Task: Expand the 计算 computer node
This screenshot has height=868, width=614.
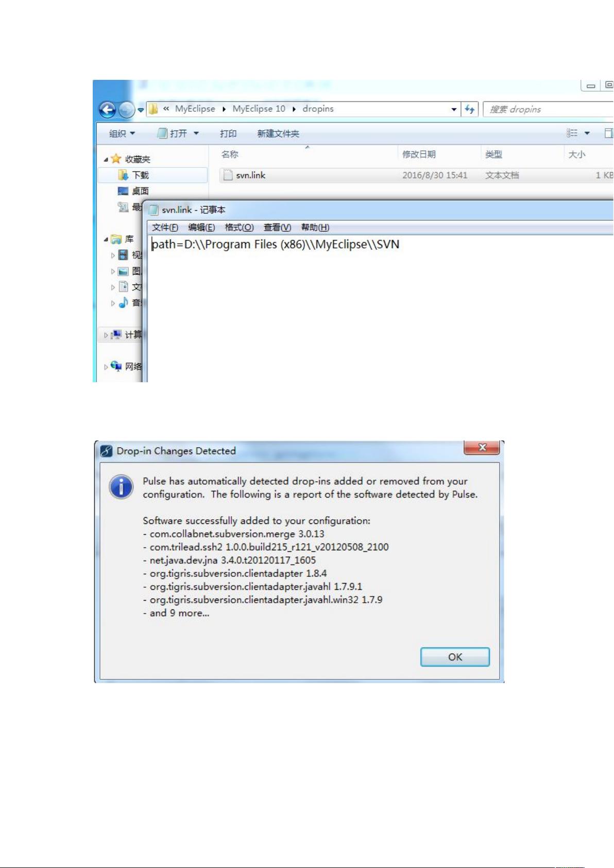Action: pos(106,335)
